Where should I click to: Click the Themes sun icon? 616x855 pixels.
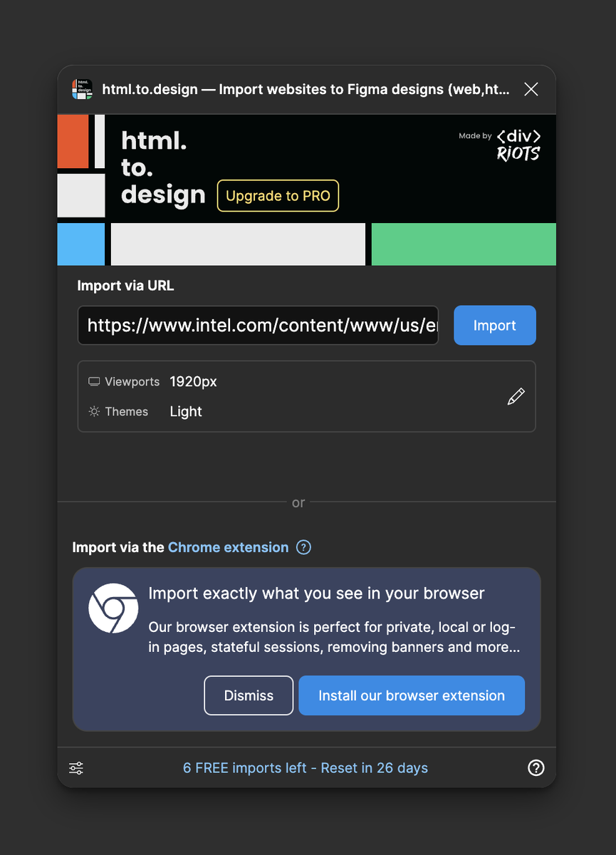point(94,412)
